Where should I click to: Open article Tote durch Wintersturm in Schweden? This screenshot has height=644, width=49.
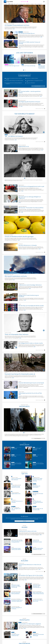(x=28, y=245)
